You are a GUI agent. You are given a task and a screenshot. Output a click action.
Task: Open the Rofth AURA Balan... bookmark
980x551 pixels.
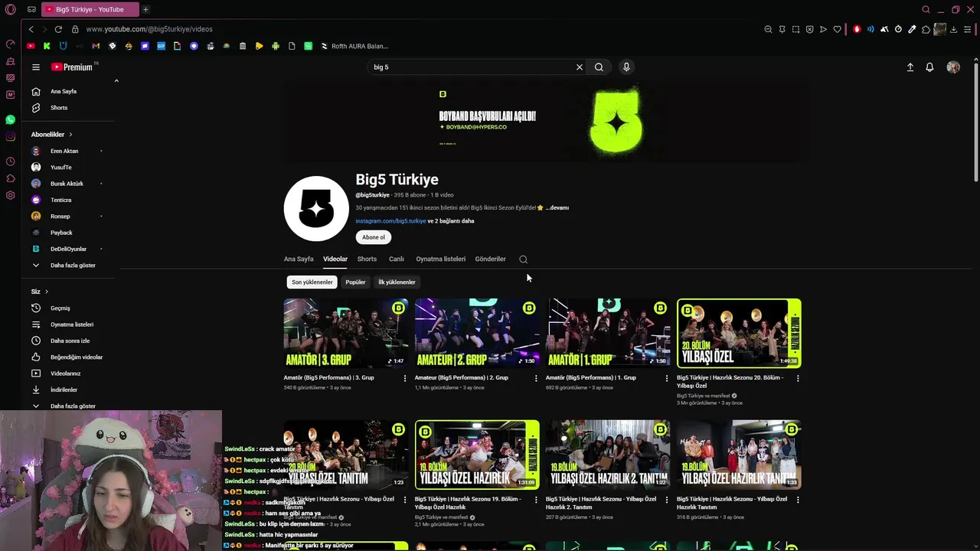click(x=354, y=46)
